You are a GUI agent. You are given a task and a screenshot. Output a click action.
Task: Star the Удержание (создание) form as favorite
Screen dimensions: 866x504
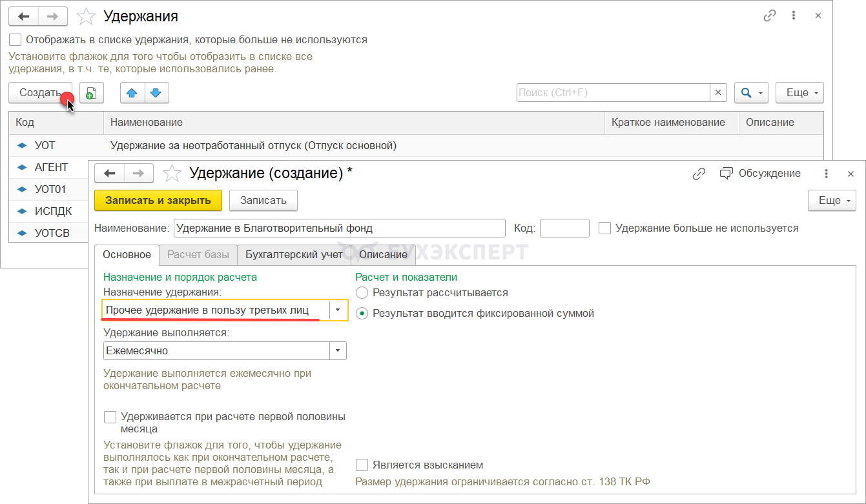(171, 173)
